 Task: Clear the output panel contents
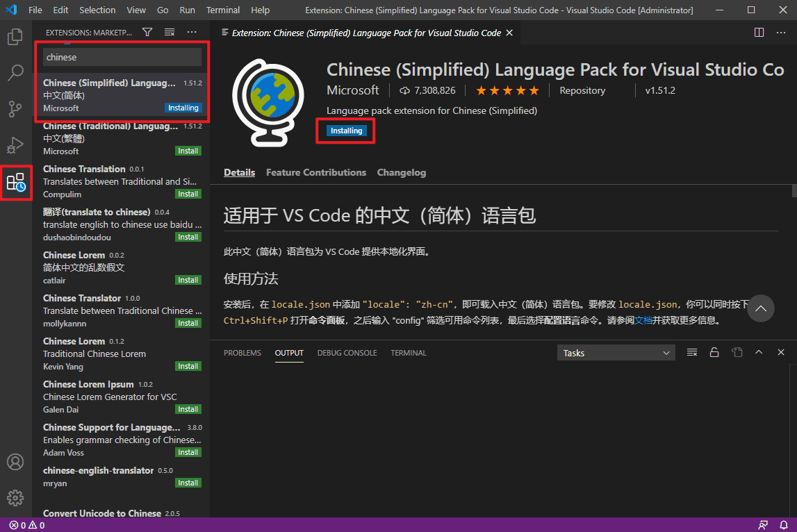pyautogui.click(x=692, y=353)
